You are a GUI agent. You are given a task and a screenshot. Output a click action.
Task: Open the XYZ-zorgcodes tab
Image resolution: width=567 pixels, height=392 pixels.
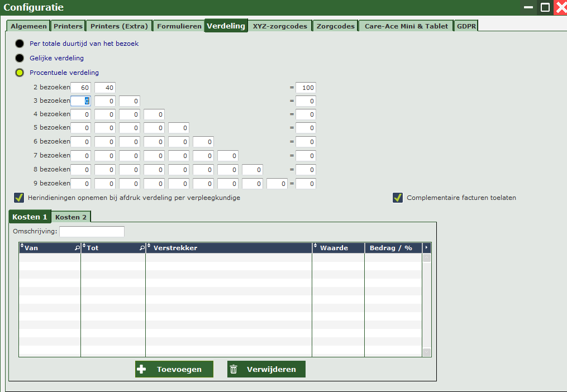279,26
